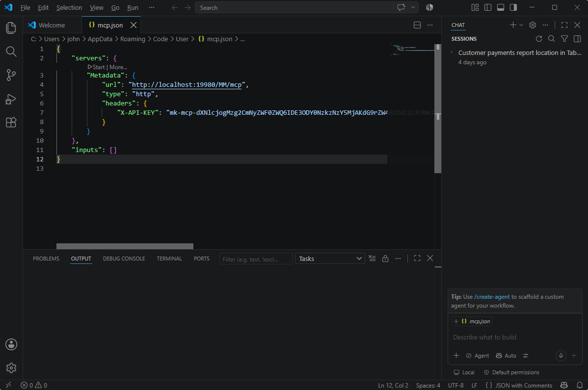Open Source Control view
Viewport: 588px width, 390px height.
[11, 75]
